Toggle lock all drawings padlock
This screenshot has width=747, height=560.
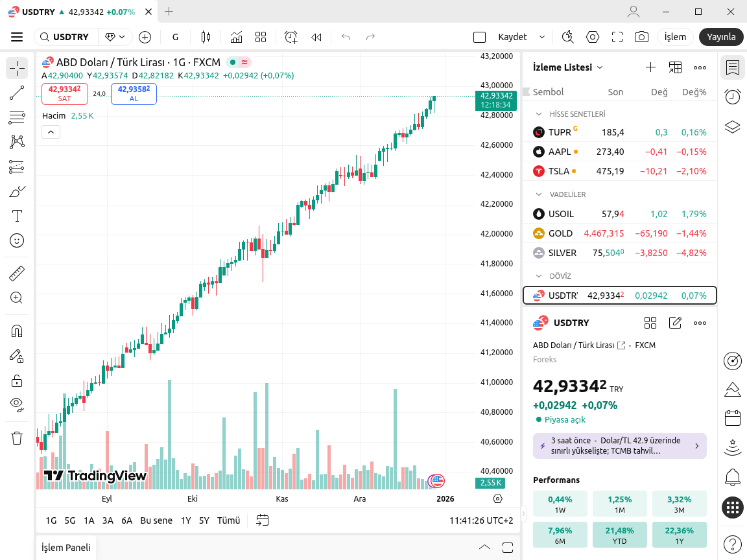click(x=17, y=380)
